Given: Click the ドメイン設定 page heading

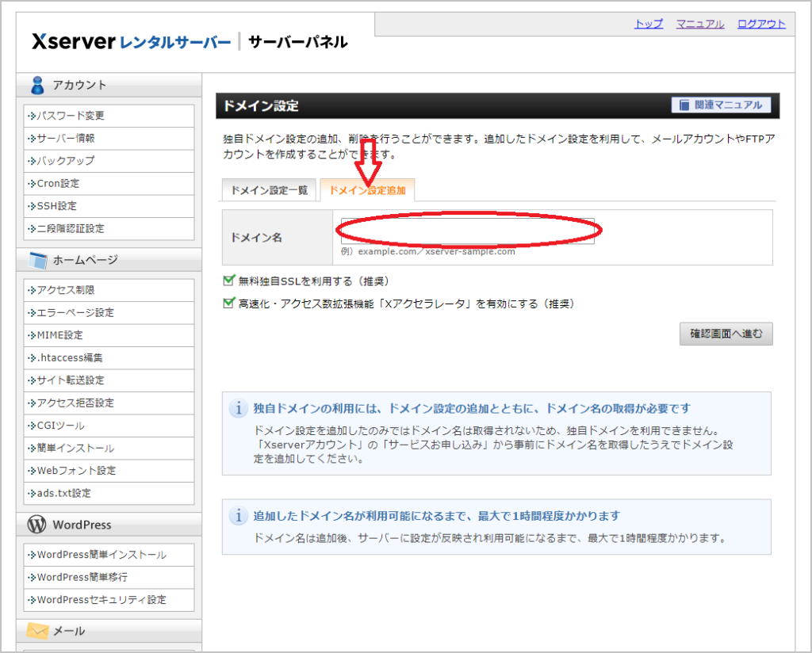Looking at the screenshot, I should [x=260, y=106].
